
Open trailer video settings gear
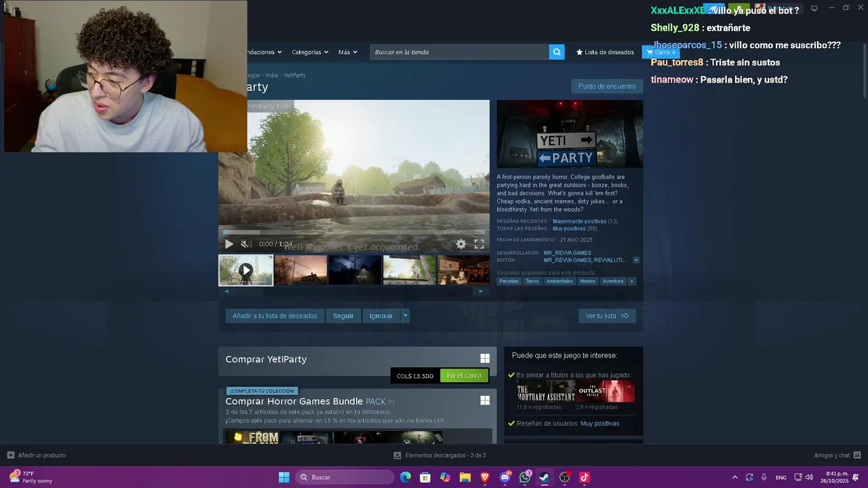click(x=461, y=244)
